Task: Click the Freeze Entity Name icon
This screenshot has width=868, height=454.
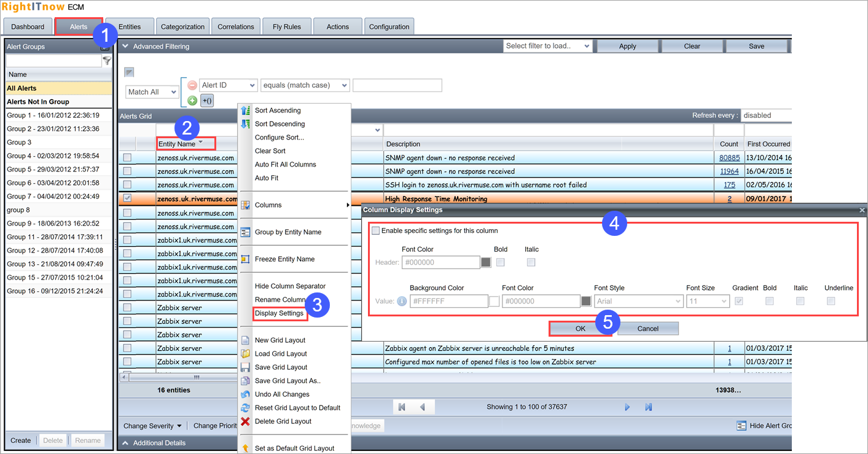Action: (246, 259)
